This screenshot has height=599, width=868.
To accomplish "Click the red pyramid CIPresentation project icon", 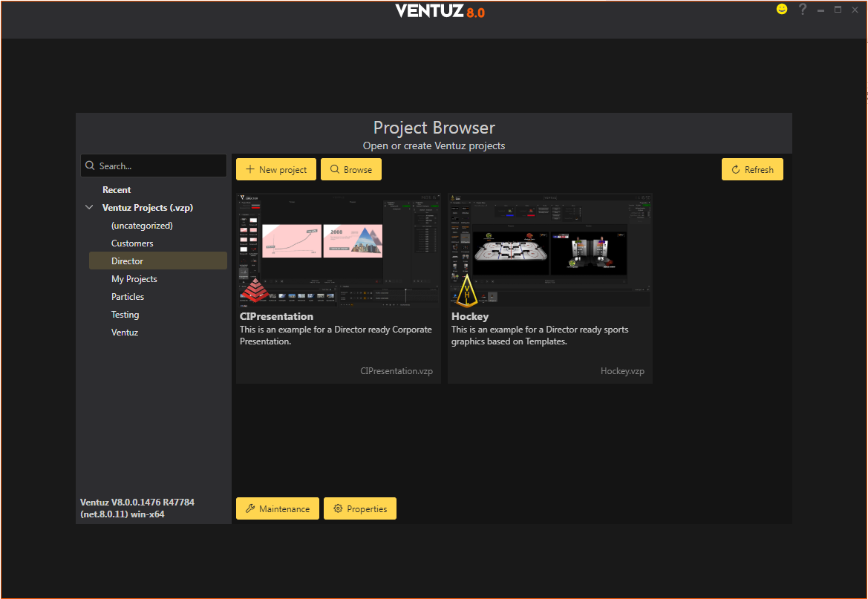I will tap(255, 290).
